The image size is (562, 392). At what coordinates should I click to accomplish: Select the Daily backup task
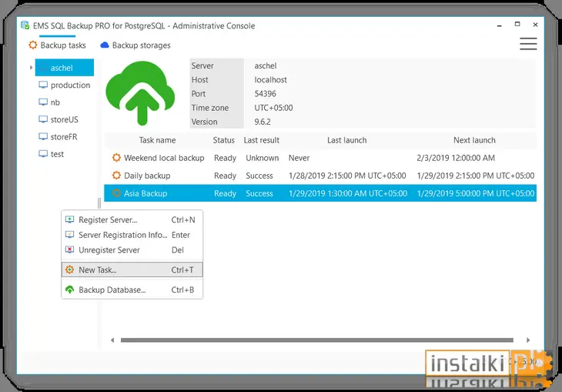(x=320, y=176)
